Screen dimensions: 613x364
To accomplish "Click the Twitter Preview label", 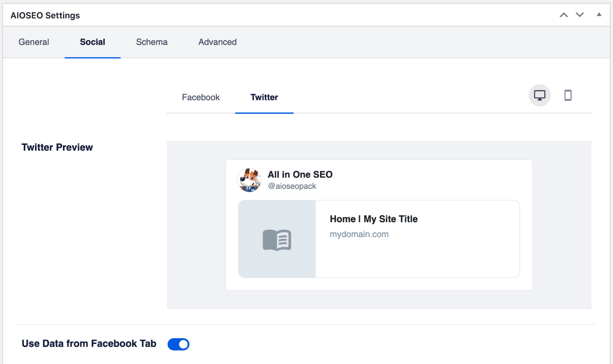I will pyautogui.click(x=57, y=147).
